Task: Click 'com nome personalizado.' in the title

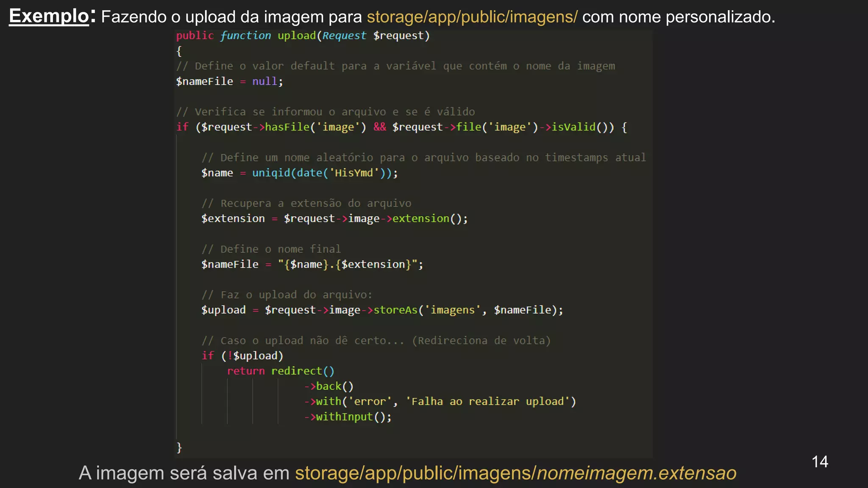Action: (x=679, y=17)
